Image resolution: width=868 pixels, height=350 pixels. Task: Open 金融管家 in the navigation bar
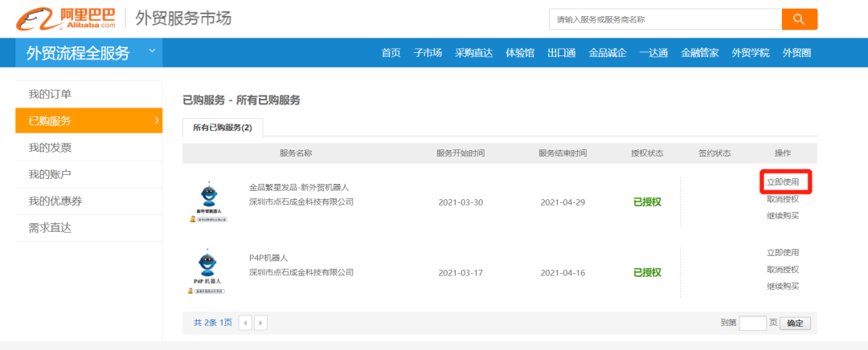coord(700,53)
